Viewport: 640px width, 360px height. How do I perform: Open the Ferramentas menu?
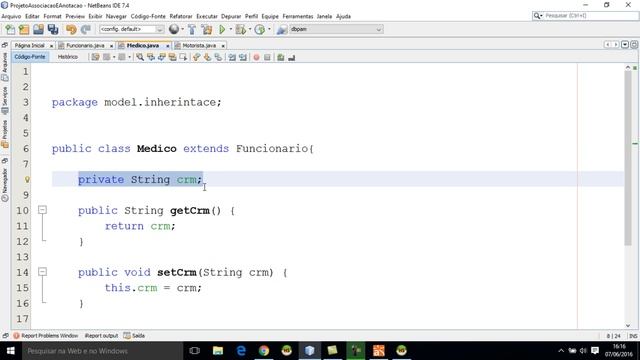tap(298, 16)
